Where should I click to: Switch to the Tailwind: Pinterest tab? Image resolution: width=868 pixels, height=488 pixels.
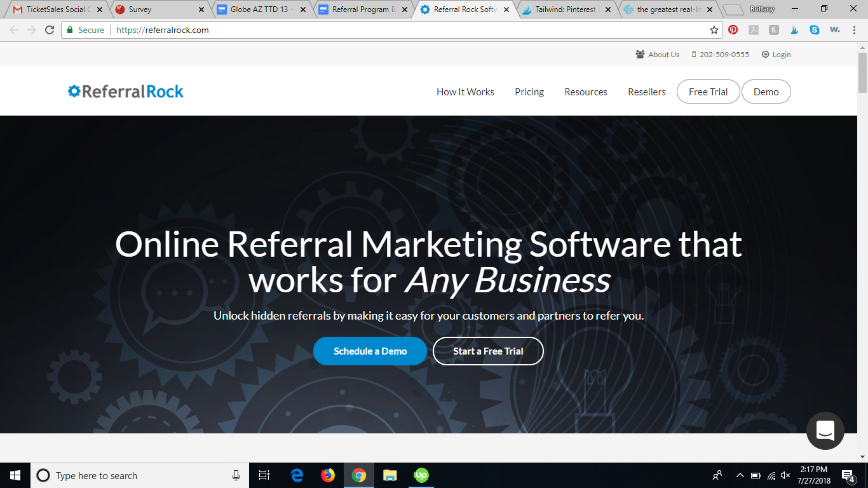coord(567,10)
